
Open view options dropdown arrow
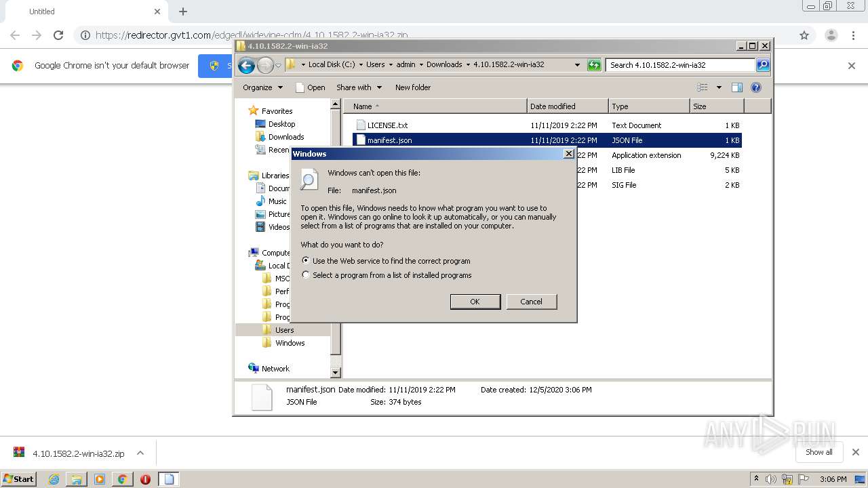719,87
